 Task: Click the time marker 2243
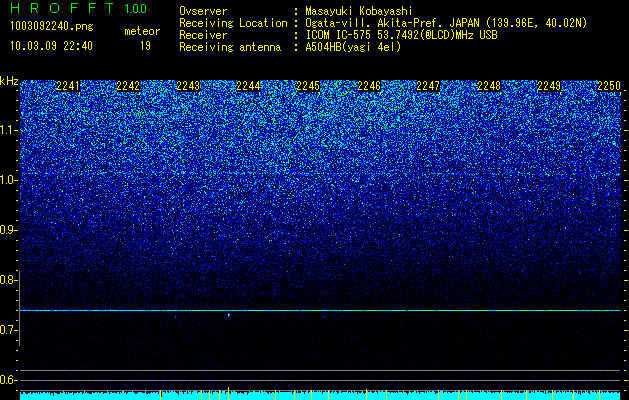click(x=188, y=86)
